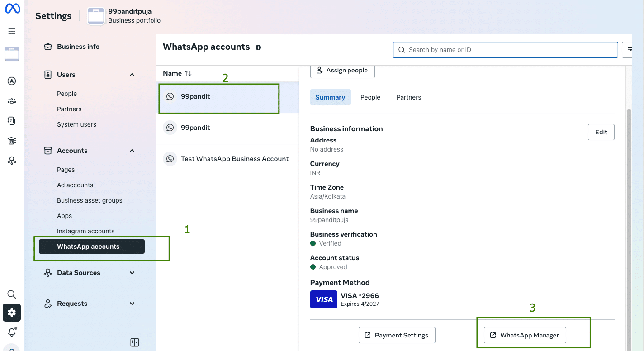This screenshot has height=351, width=644.
Task: Collapse the sidebar panel icon
Action: pyautogui.click(x=135, y=342)
